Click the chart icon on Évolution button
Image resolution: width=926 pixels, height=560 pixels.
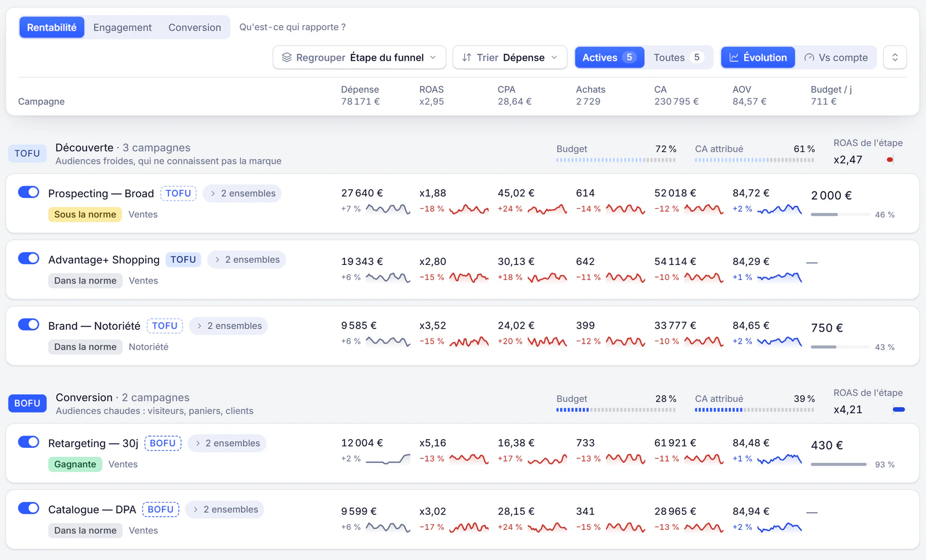click(x=734, y=57)
